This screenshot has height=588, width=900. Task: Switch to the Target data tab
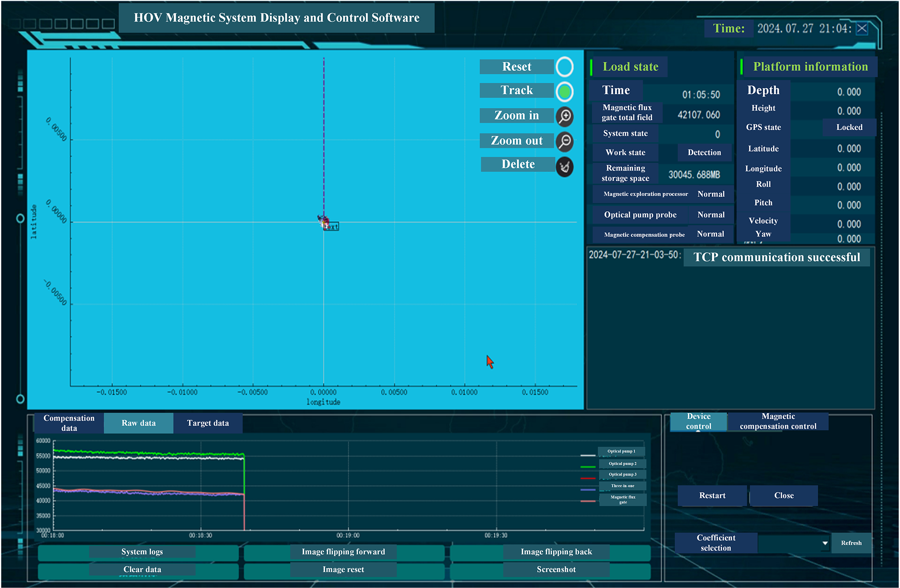click(208, 423)
